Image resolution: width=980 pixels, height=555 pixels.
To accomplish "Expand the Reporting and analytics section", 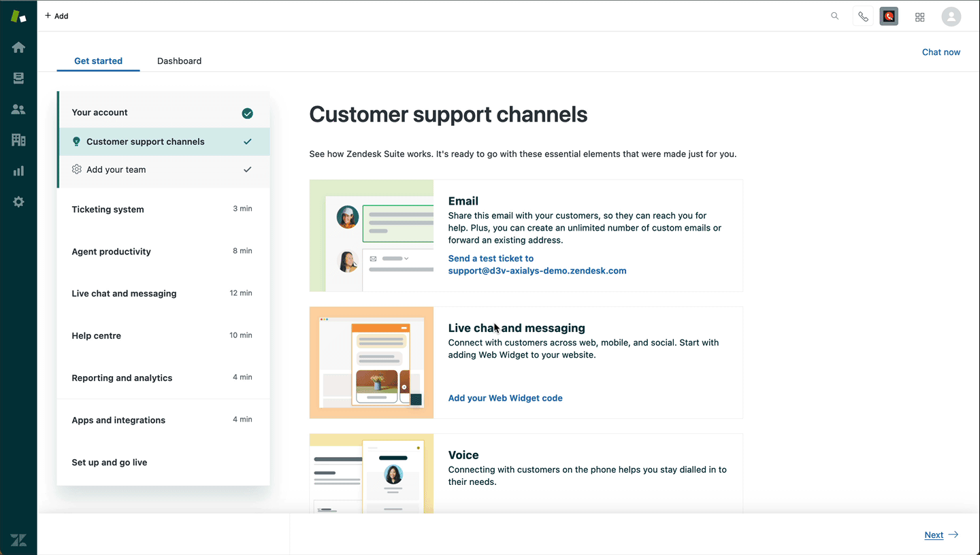I will click(x=163, y=378).
